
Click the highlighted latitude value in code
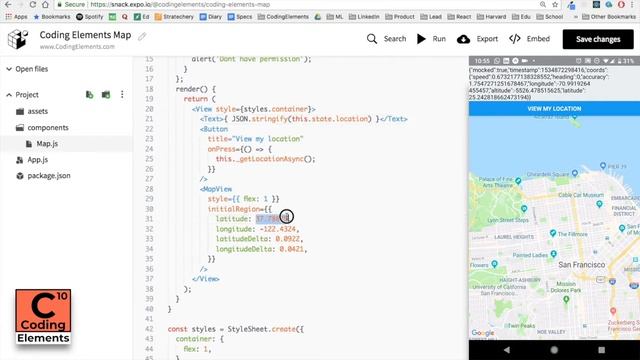coord(272,219)
